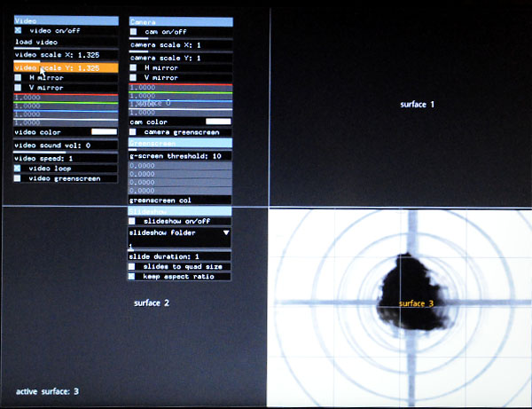Enable H mirror in the Video panel
The height and width of the screenshot is (409, 532).
click(19, 77)
